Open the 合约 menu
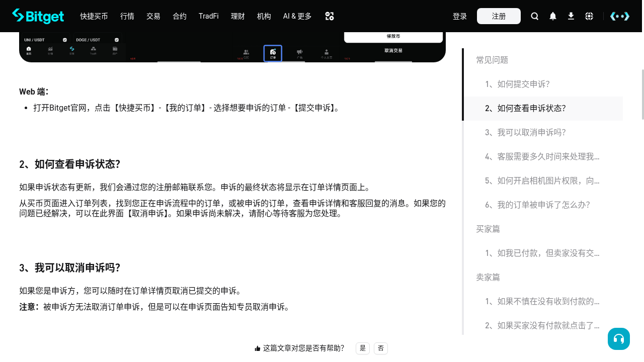 [x=180, y=16]
